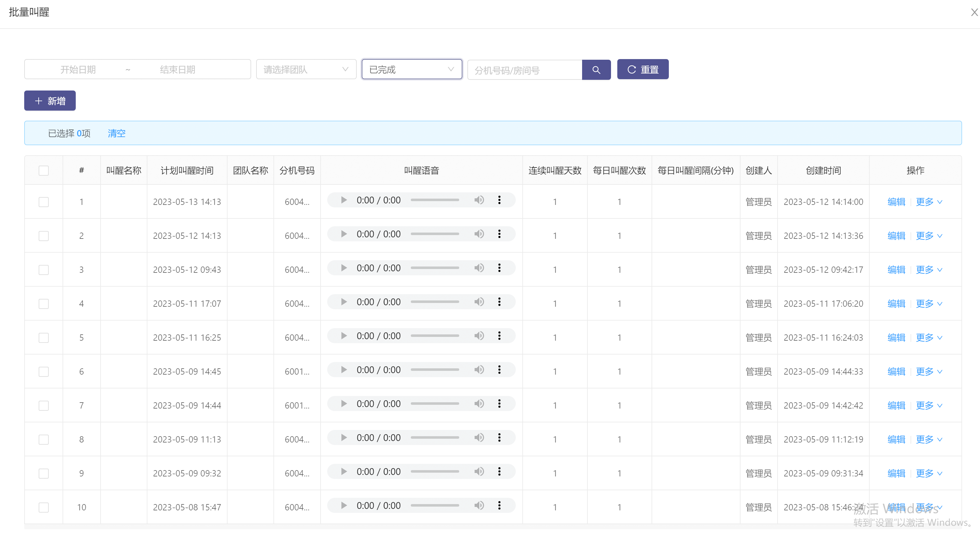Viewport: 980px width, 533px height.
Task: Check the checkbox for row 10
Action: click(44, 507)
